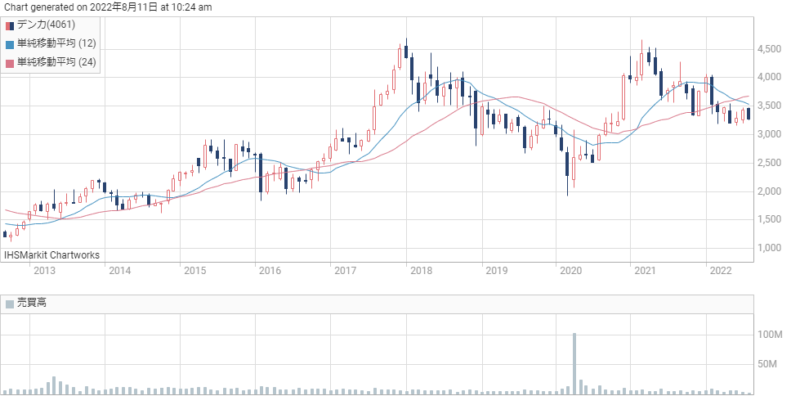Click the 4,500 price axis label
This screenshot has height=396, width=800.
(770, 49)
